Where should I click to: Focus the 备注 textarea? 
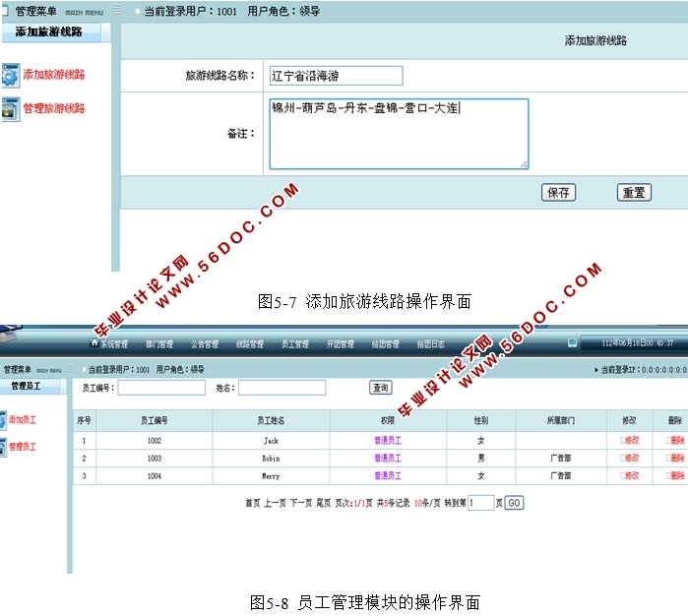399,134
